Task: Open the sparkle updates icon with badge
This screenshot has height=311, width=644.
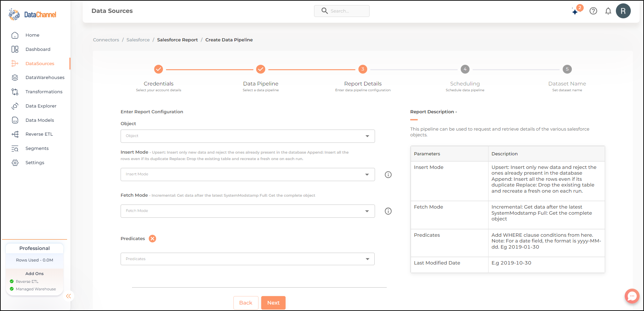Action: pos(577,10)
